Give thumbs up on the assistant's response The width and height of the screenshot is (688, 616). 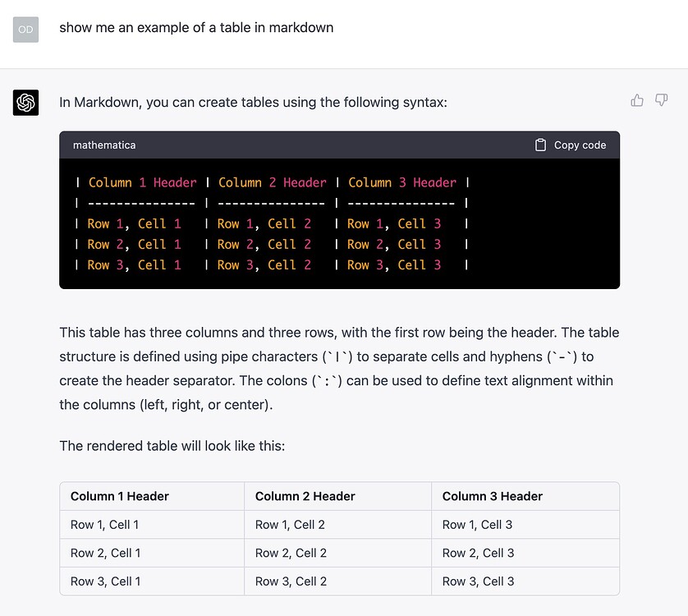pyautogui.click(x=637, y=99)
